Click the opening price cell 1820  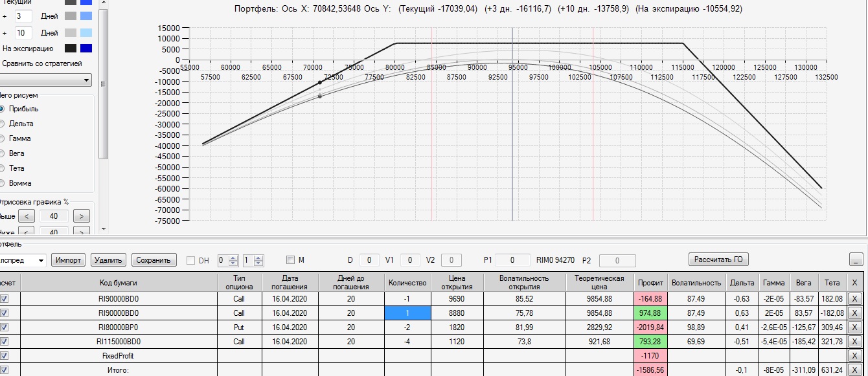point(456,327)
